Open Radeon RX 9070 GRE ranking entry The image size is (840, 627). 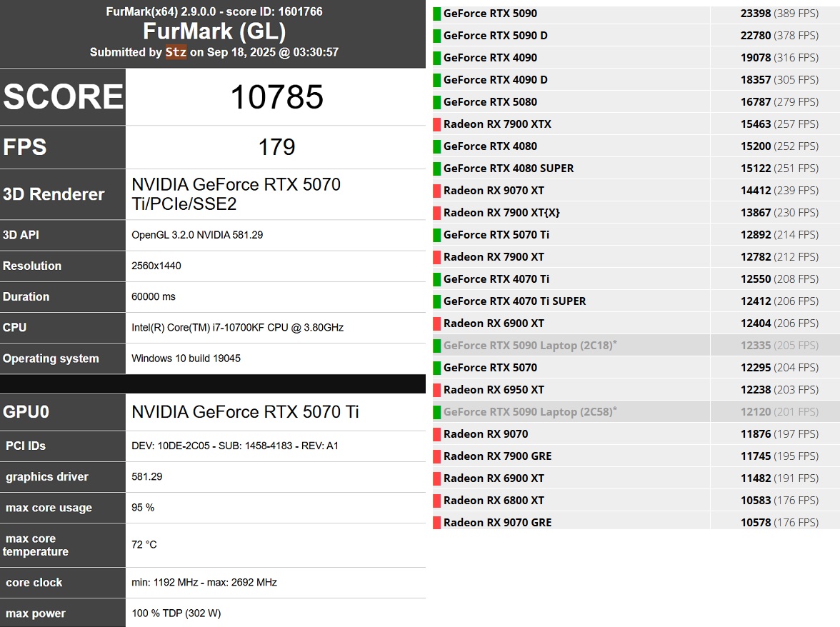[x=498, y=523]
